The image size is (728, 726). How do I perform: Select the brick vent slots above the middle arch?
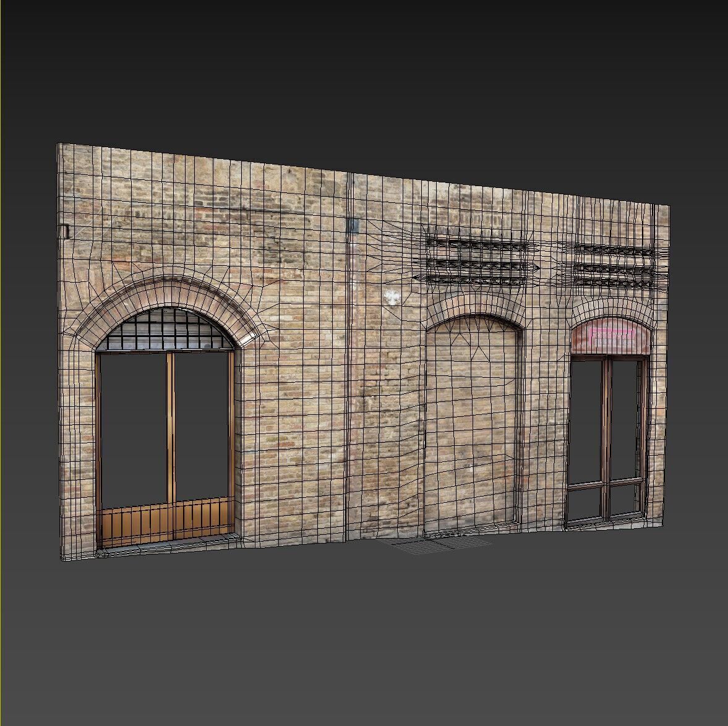[x=476, y=261]
